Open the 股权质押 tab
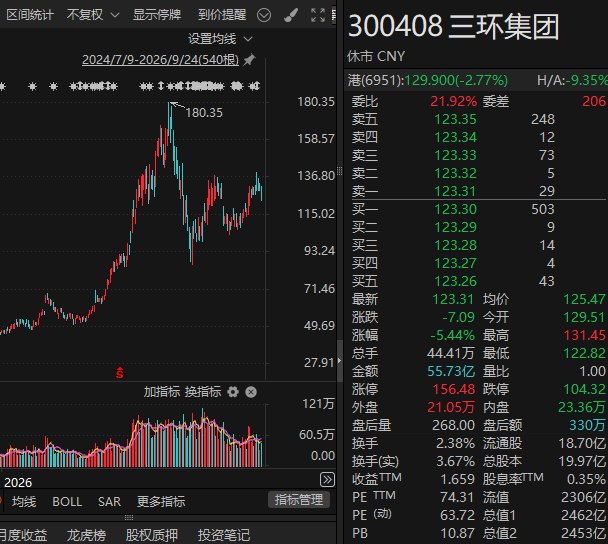The image size is (608, 544). 152,535
